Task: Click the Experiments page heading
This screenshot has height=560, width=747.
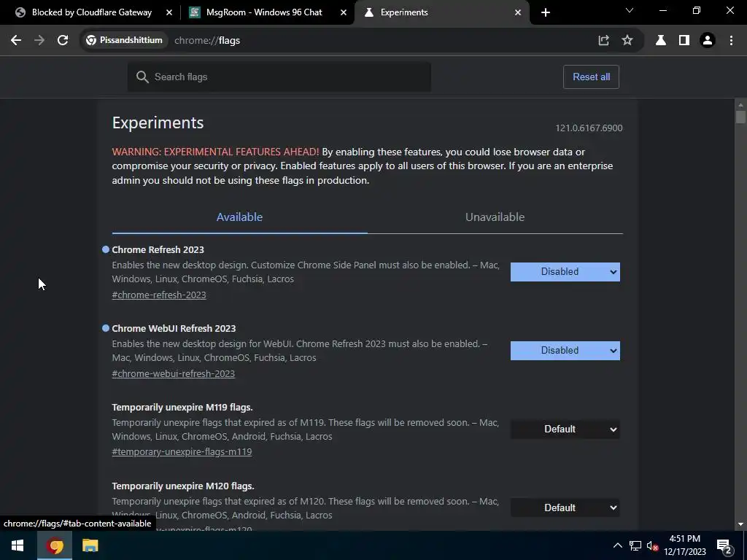Action: coord(158,122)
